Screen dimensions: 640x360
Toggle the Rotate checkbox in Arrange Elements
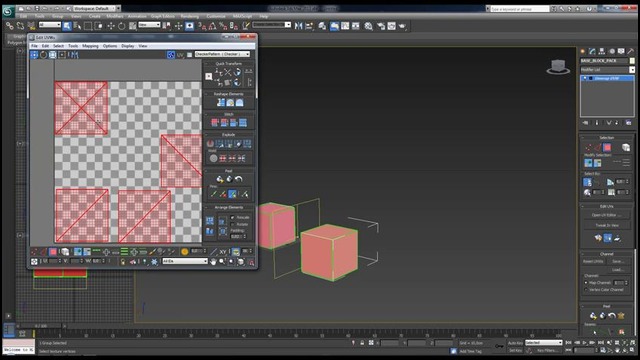point(233,224)
